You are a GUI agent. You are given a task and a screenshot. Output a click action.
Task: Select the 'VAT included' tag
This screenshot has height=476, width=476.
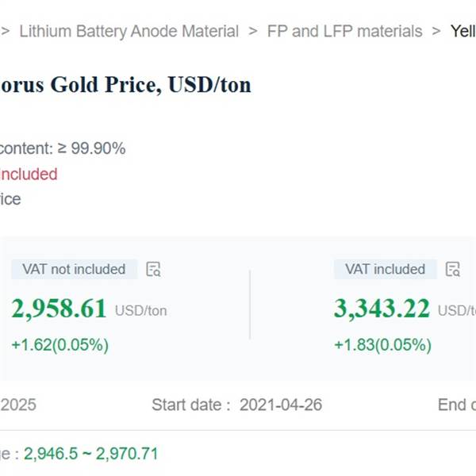(385, 270)
